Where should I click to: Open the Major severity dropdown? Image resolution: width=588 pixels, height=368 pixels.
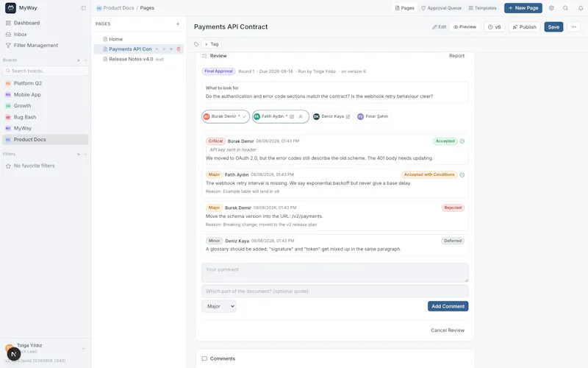tap(219, 306)
